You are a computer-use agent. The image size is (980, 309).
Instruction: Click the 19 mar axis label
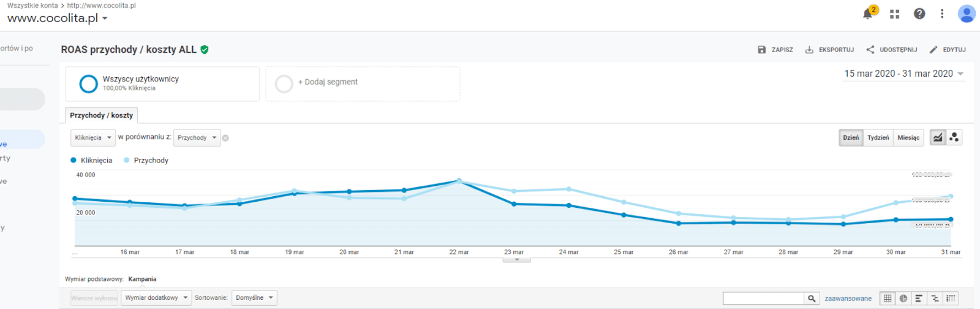pyautogui.click(x=295, y=252)
